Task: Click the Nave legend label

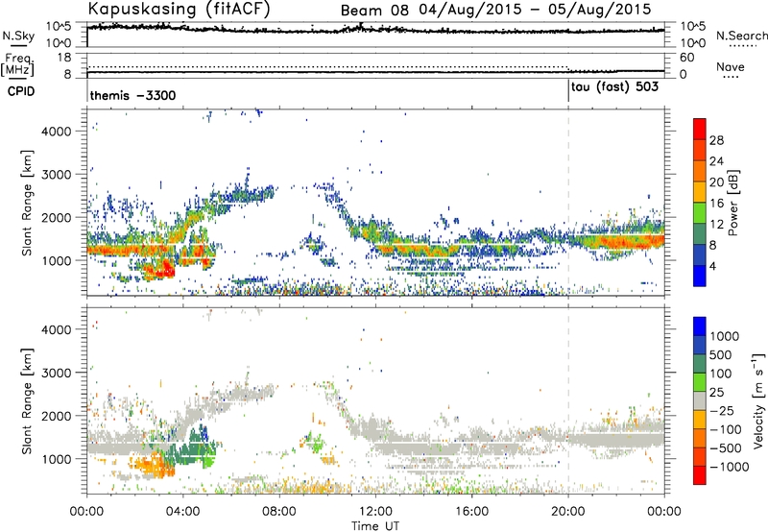Action: pyautogui.click(x=730, y=67)
